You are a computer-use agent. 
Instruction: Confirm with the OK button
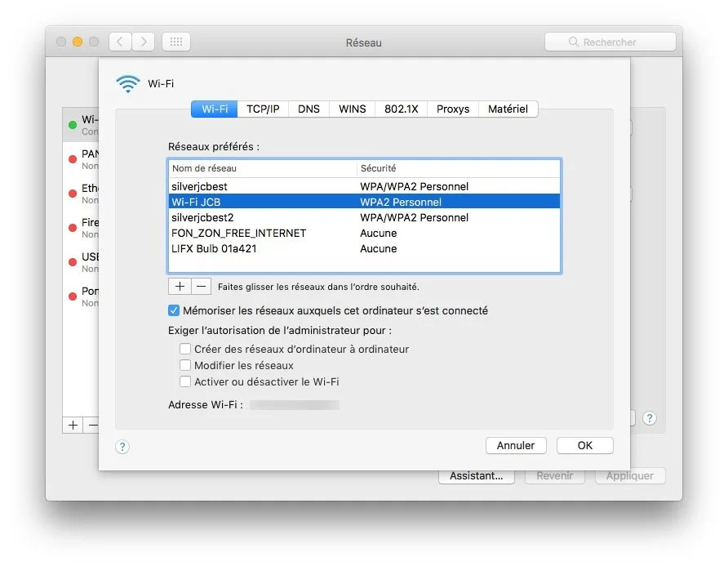point(585,445)
